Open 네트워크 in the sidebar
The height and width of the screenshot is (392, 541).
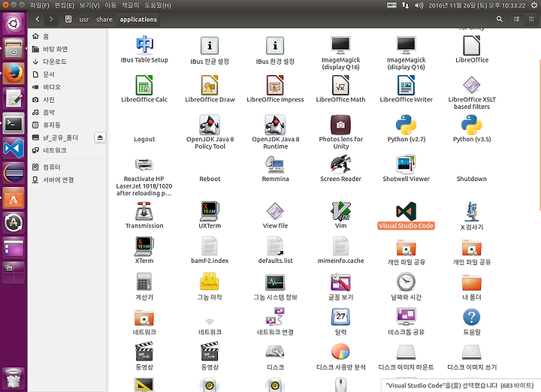point(55,150)
